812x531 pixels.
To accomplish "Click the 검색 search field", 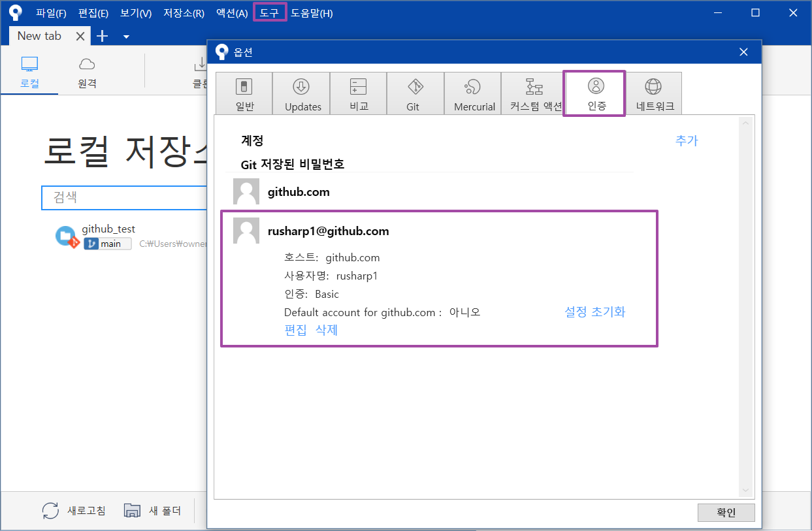I will pos(124,197).
